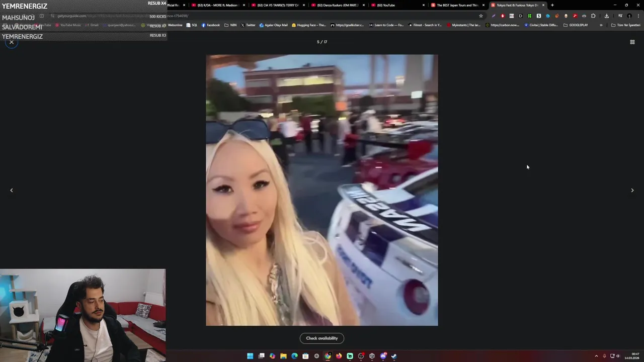
Task: Close the Tokyo: Fast & Furious tab
Action: [543, 5]
